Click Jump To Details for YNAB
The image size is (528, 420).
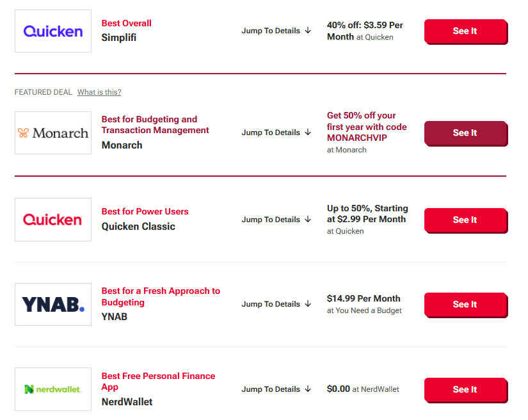pos(276,304)
